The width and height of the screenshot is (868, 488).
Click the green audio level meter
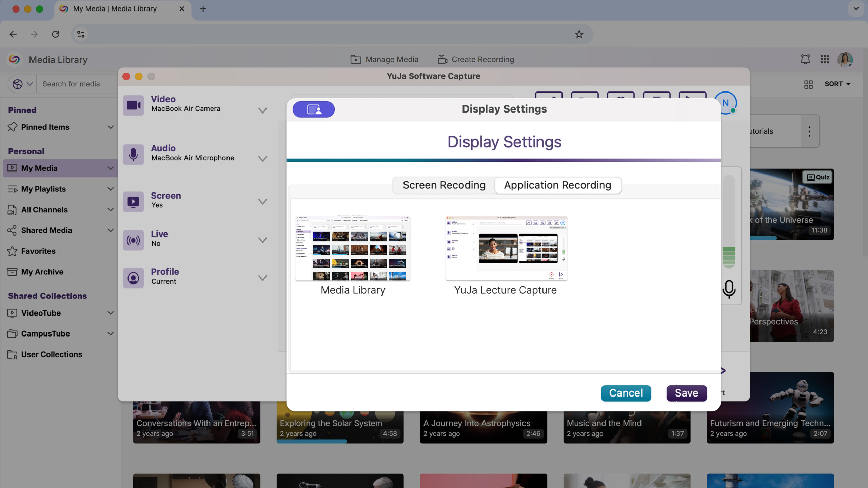[x=729, y=257]
